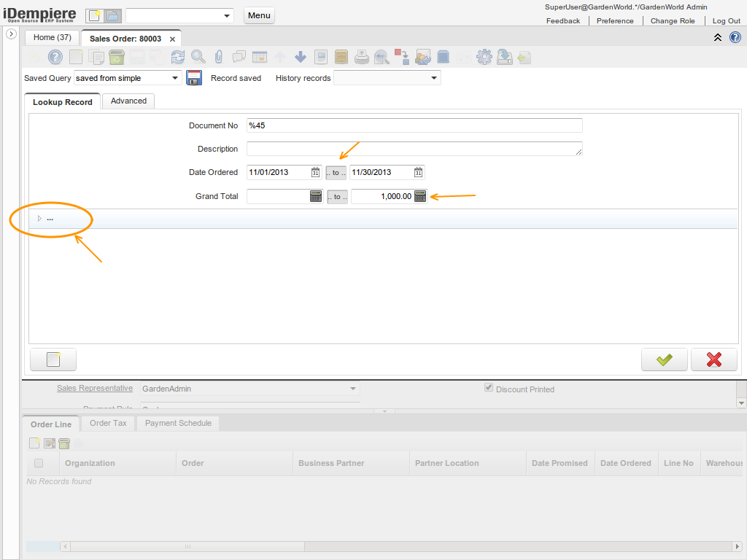
Task: Click the Document No input field
Action: click(x=414, y=125)
